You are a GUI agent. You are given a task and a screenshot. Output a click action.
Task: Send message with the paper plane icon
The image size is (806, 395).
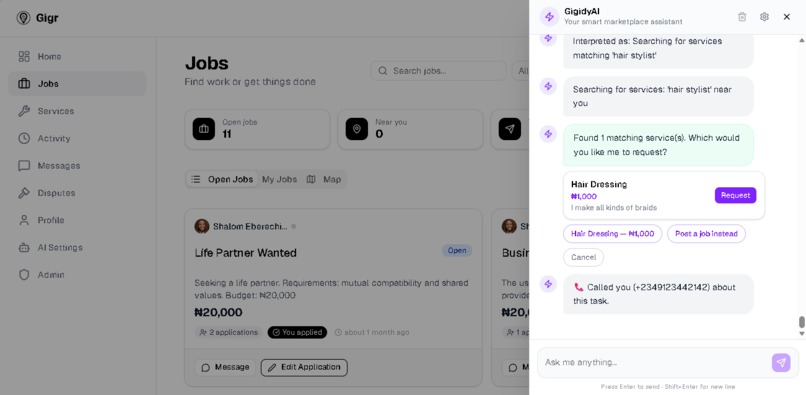point(781,363)
